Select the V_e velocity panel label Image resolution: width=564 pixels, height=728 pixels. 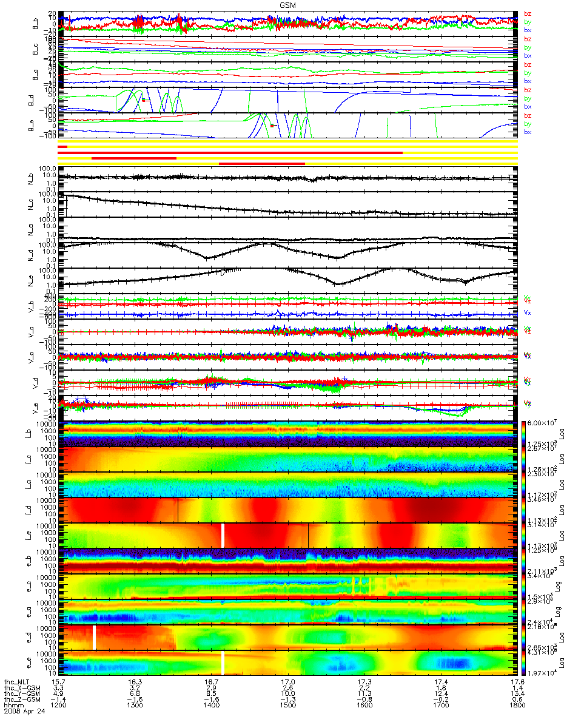click(36, 408)
